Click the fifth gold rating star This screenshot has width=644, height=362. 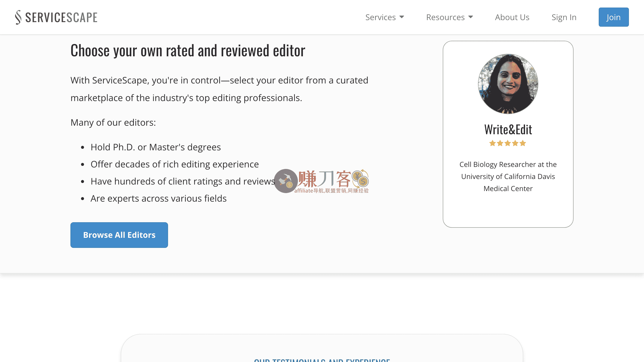523,143
